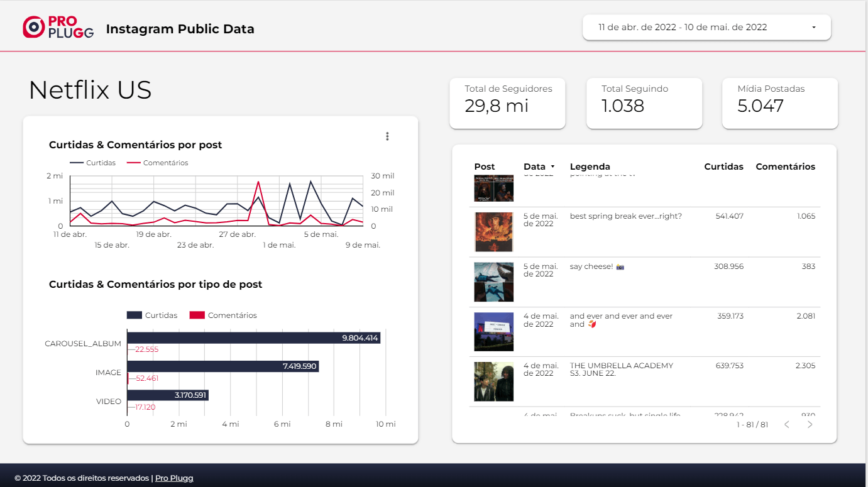The image size is (868, 487).
Task: Click the 'Curtidas & Comentários por post' chart title
Action: (x=136, y=145)
